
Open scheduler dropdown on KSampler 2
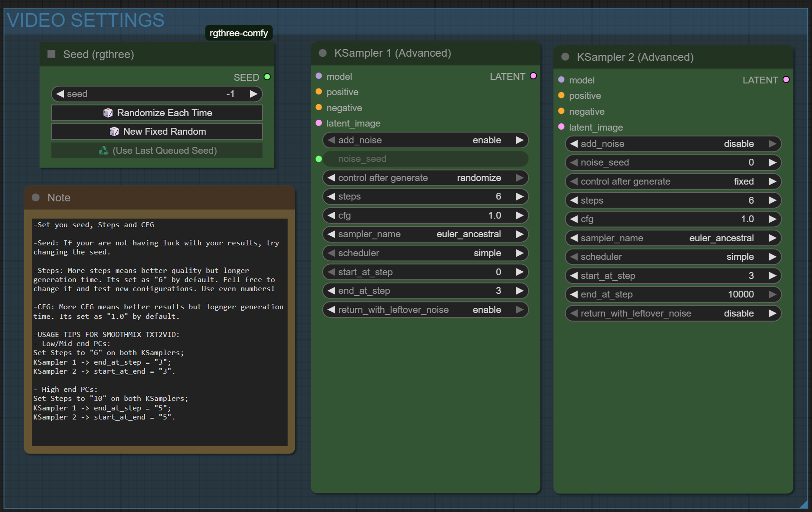click(x=673, y=257)
